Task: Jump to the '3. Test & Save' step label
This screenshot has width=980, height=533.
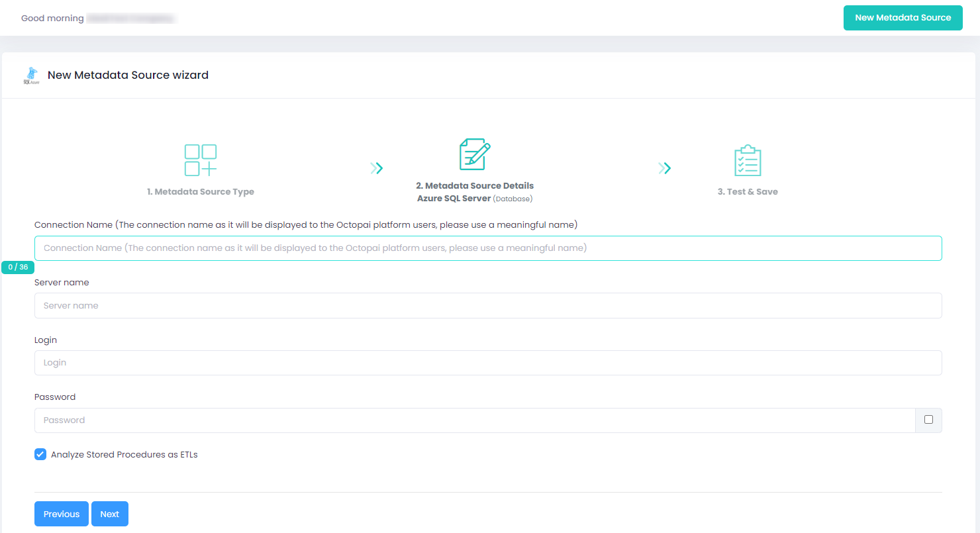Action: pos(748,192)
